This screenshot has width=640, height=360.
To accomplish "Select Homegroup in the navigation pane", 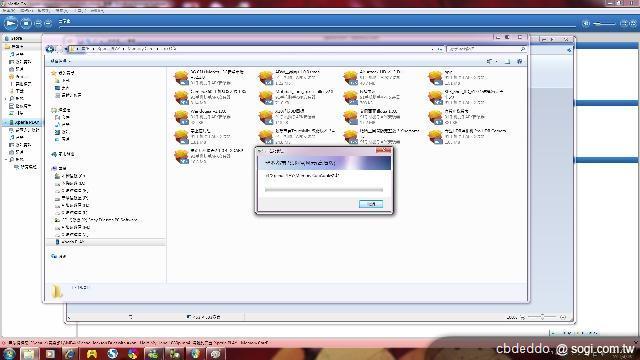I will pos(63,154).
